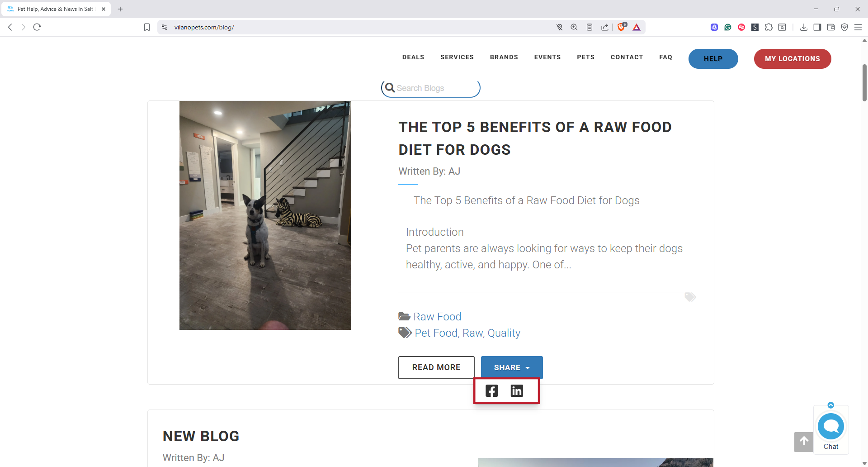Click the folder icon beside Raw Food
This screenshot has width=868, height=467.
coord(404,316)
